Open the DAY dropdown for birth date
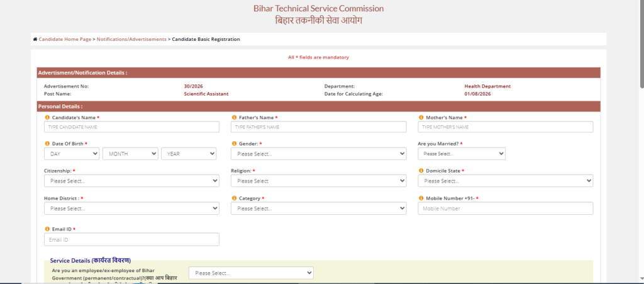The image size is (644, 284). pyautogui.click(x=72, y=154)
